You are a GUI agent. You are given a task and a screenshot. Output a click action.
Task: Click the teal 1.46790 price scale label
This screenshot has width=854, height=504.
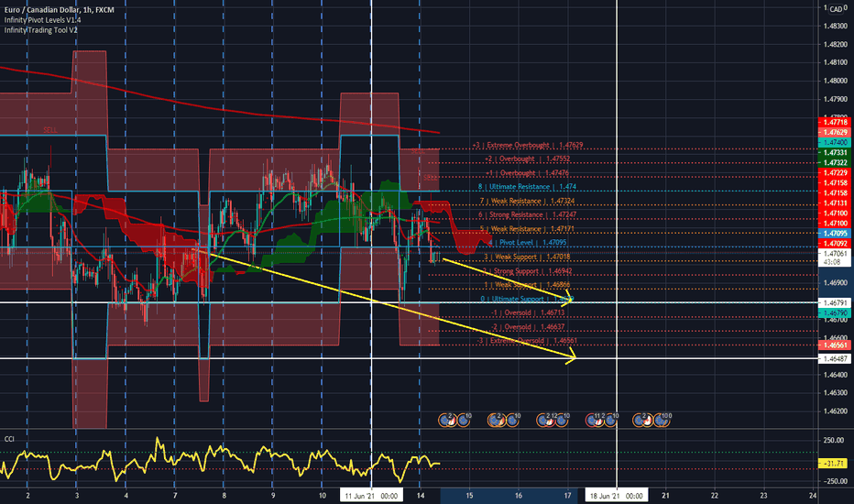click(x=835, y=313)
